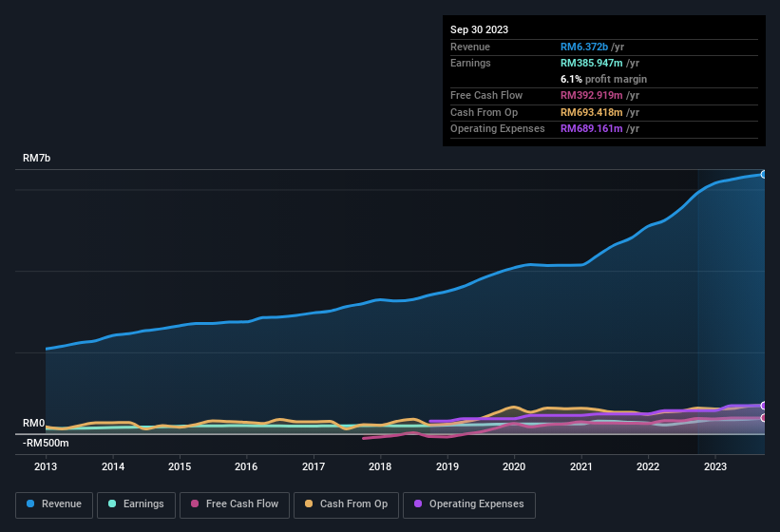Click the pink Free Cash Flow endpoint marker
780x532 pixels.
tap(764, 418)
